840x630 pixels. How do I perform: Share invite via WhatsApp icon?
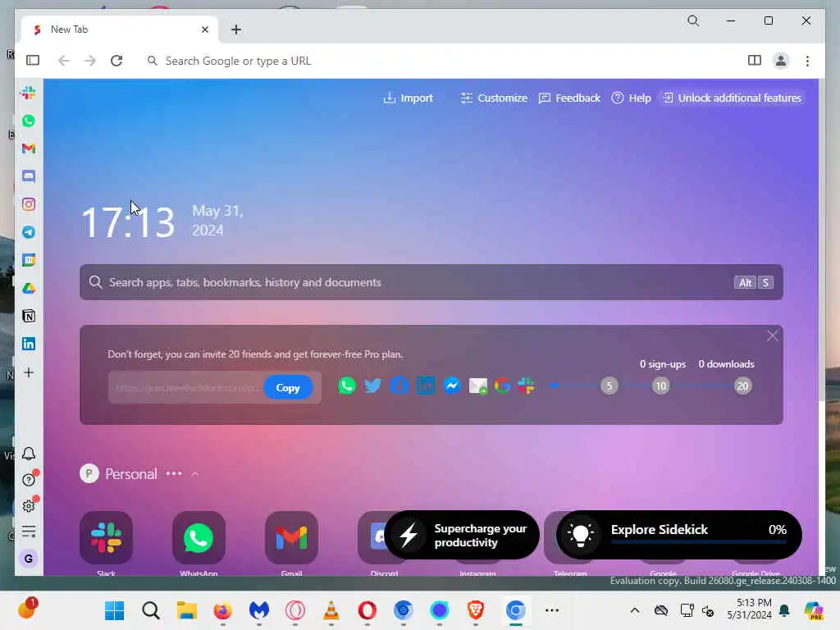[347, 386]
